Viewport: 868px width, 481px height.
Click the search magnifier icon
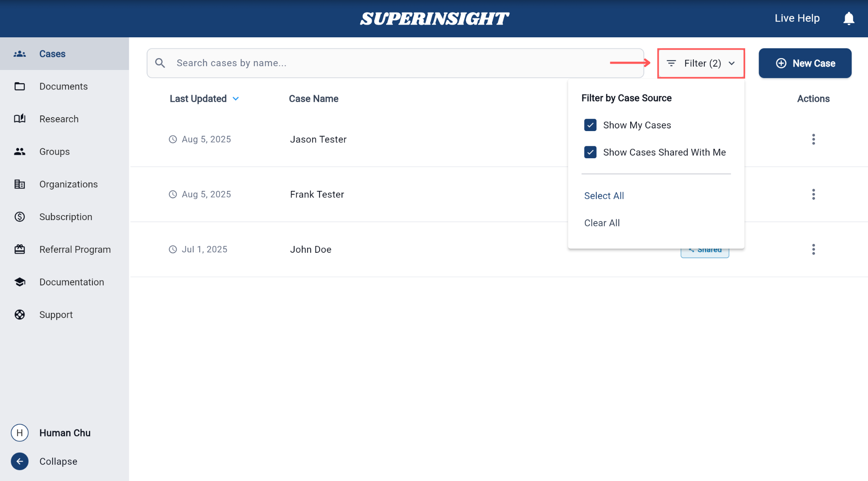point(160,63)
